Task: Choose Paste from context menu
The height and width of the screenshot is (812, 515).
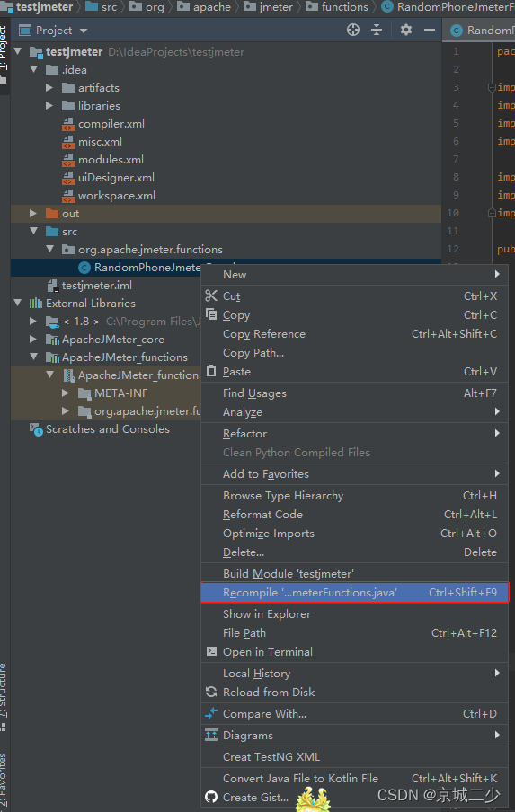Action: (x=354, y=372)
